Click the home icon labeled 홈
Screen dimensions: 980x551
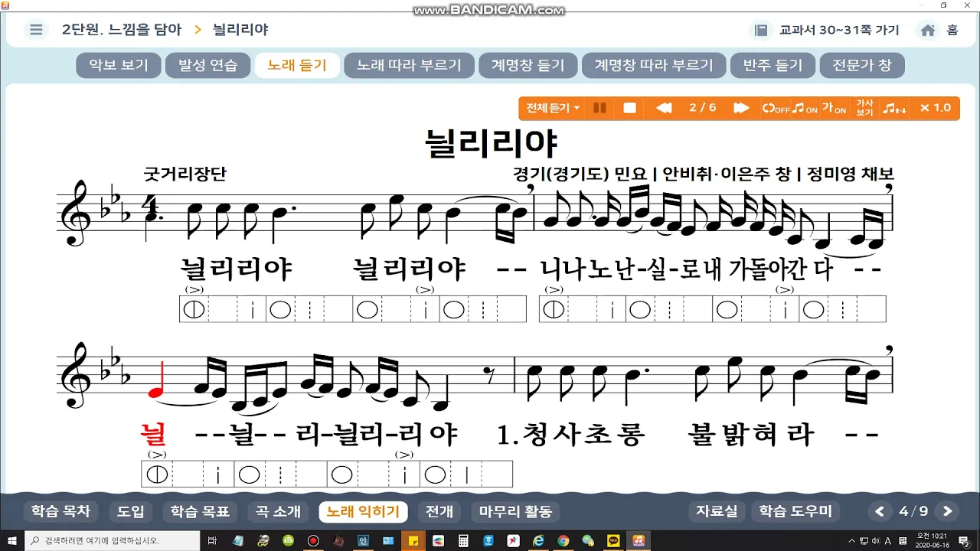939,30
